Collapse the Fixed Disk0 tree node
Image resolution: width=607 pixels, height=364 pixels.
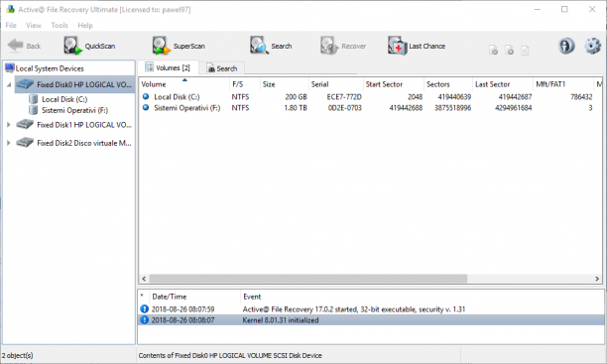[x=9, y=84]
